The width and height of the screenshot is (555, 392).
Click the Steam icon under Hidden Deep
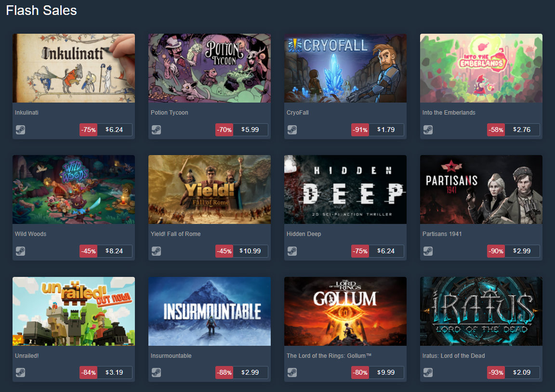pos(292,251)
